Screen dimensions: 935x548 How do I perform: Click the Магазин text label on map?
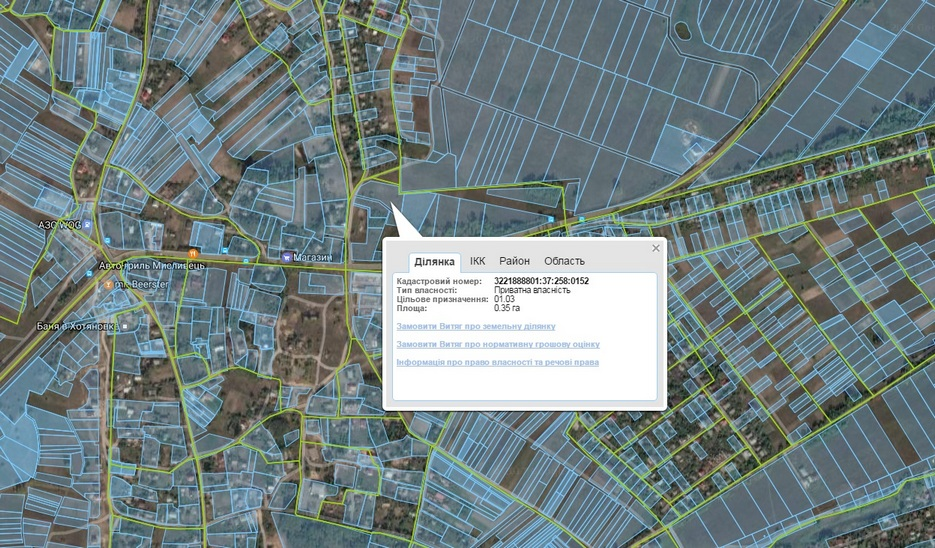point(313,257)
